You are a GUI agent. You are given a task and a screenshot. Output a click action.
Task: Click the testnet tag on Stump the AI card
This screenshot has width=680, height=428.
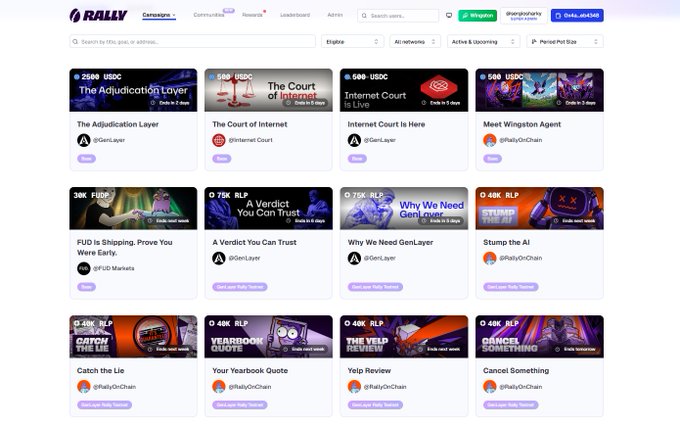[x=510, y=287]
